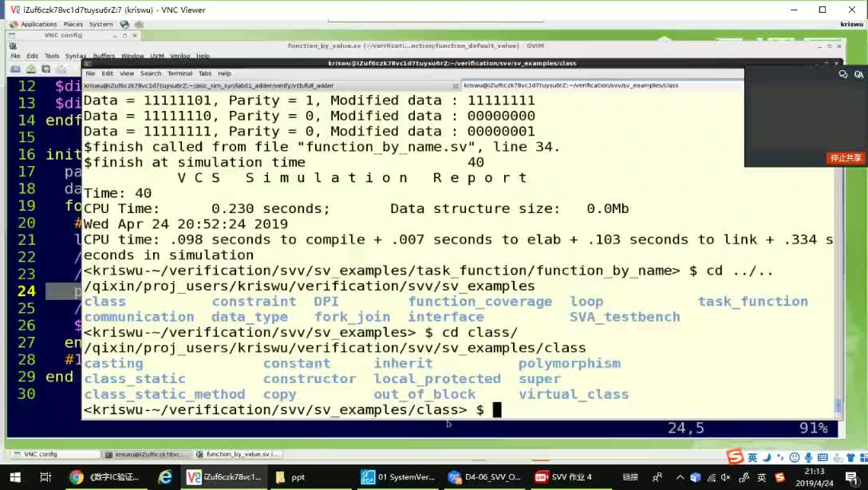This screenshot has width=868, height=490.
Task: Switch to the sv_examples/class terminal tab
Action: (x=602, y=86)
